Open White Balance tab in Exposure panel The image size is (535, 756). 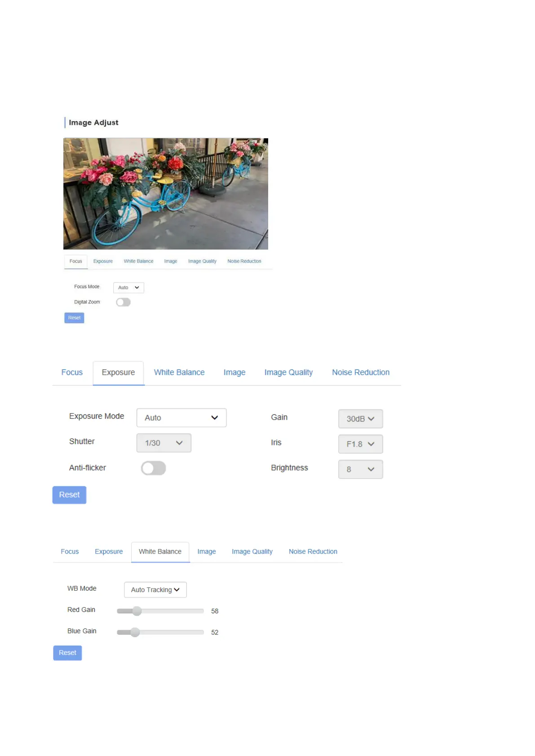point(179,373)
